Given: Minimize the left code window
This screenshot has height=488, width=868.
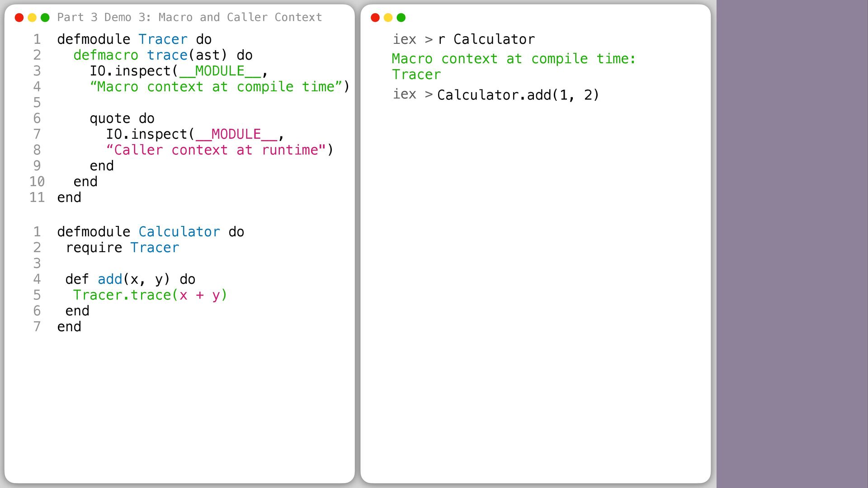Looking at the screenshot, I should click(32, 18).
